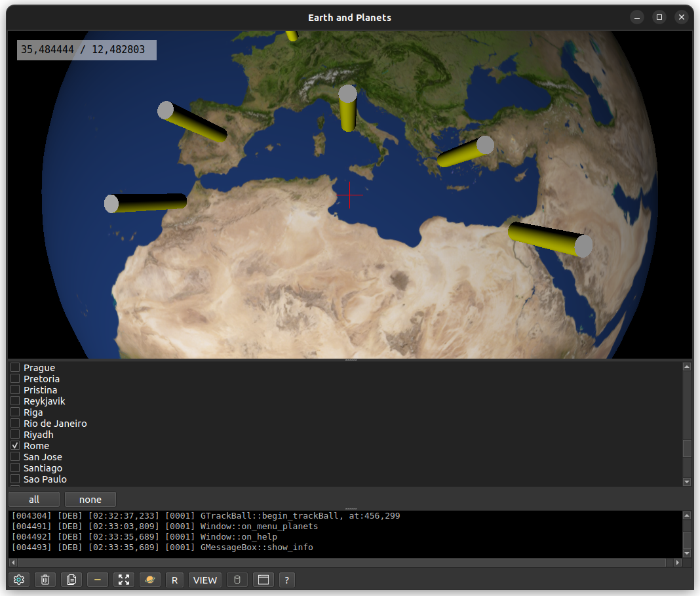Image resolution: width=700 pixels, height=596 pixels.
Task: Enable the Prague checkbox
Action: [x=15, y=368]
